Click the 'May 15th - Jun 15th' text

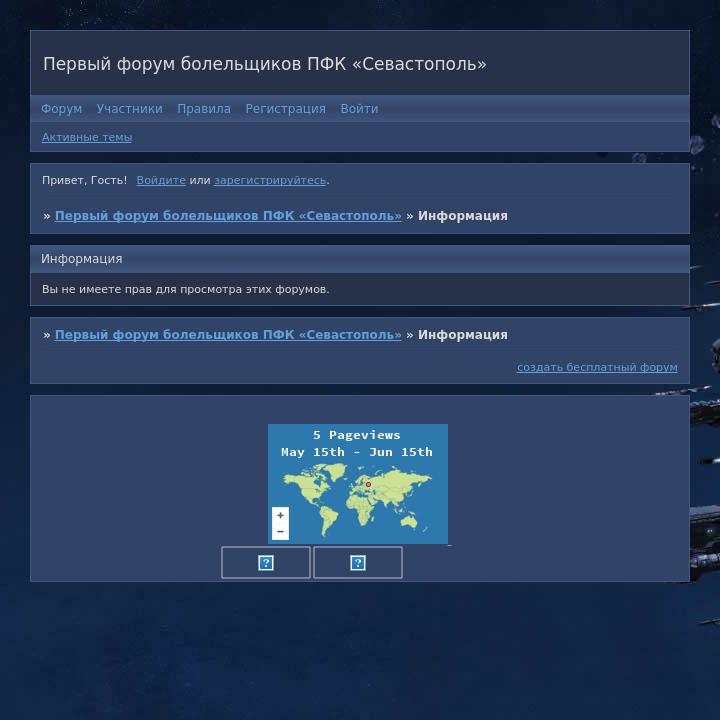(357, 452)
